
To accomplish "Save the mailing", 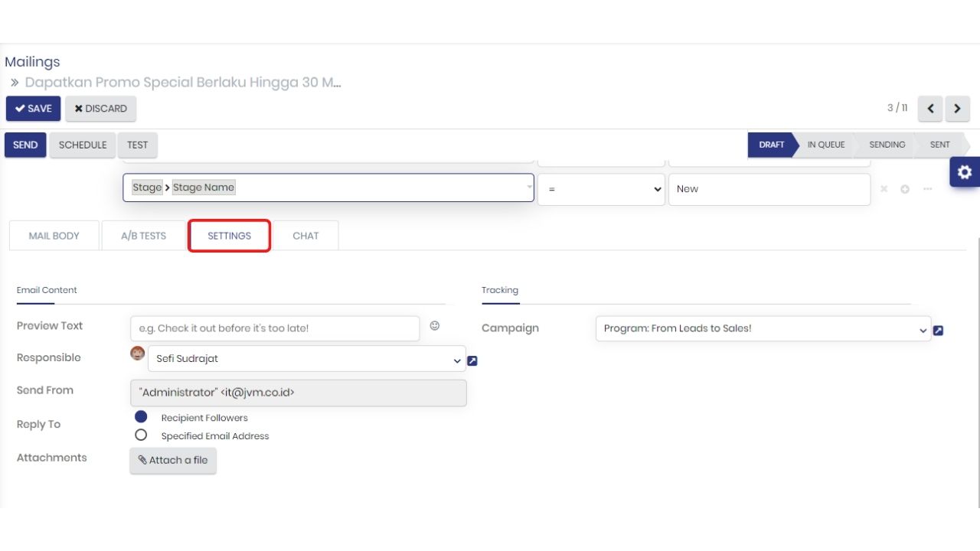I will pyautogui.click(x=33, y=109).
